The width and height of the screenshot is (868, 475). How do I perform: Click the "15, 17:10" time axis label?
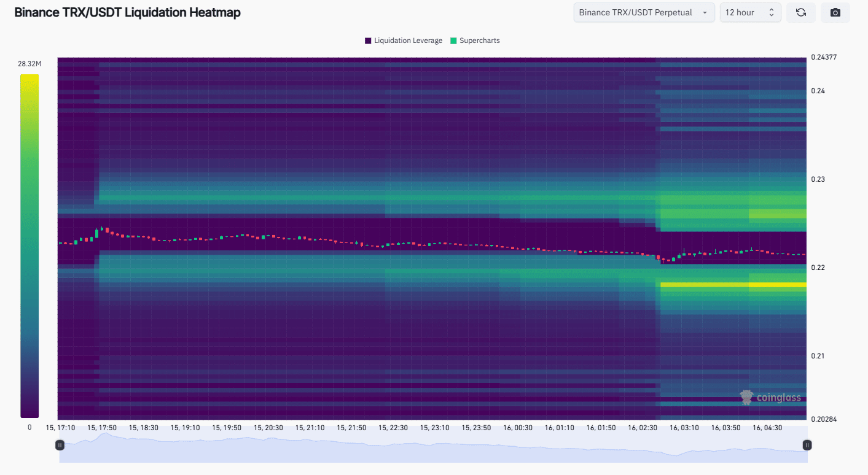[60, 427]
